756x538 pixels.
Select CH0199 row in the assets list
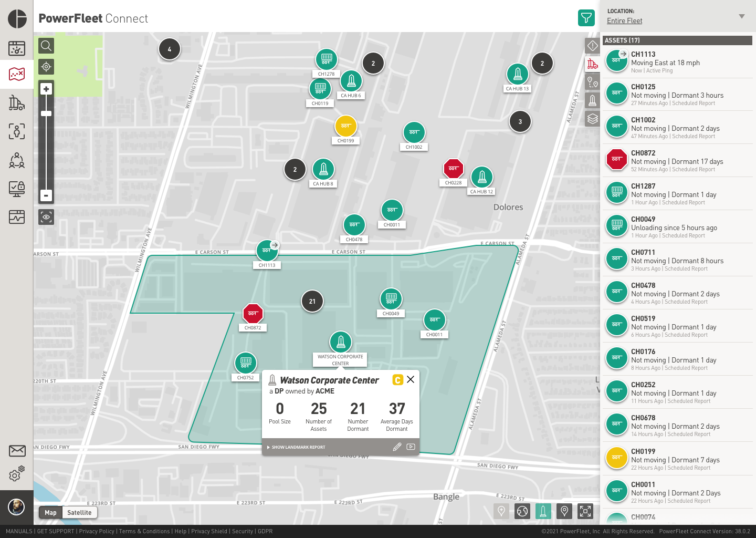(x=678, y=459)
